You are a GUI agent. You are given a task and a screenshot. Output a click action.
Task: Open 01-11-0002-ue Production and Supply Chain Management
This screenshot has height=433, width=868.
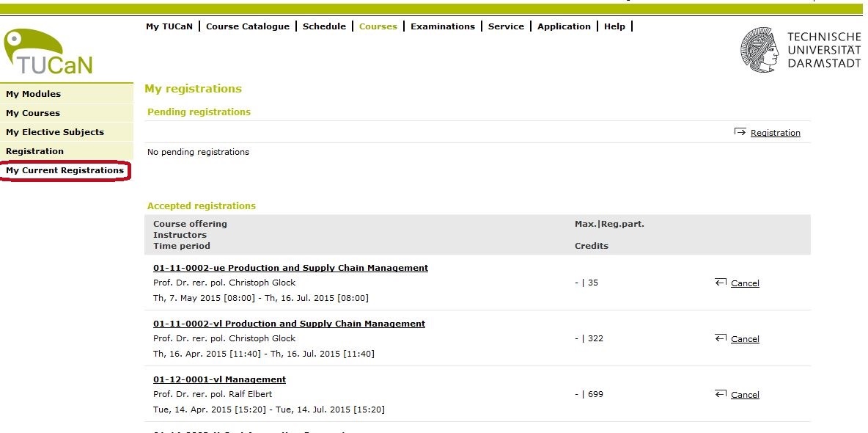(x=290, y=268)
